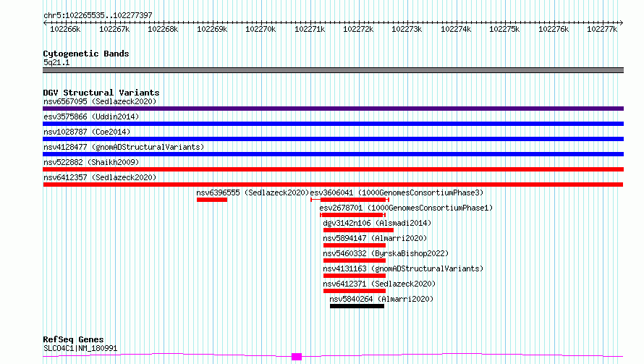The height and width of the screenshot is (364, 644).
Task: Open the nsv4128477 gnomADStructuralVariants blue bar
Action: point(333,154)
